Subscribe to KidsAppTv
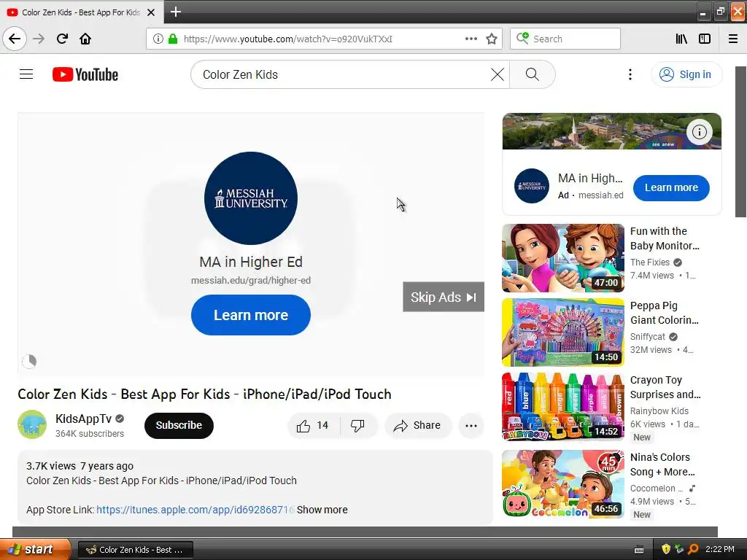Image resolution: width=747 pixels, height=560 pixels. point(179,425)
